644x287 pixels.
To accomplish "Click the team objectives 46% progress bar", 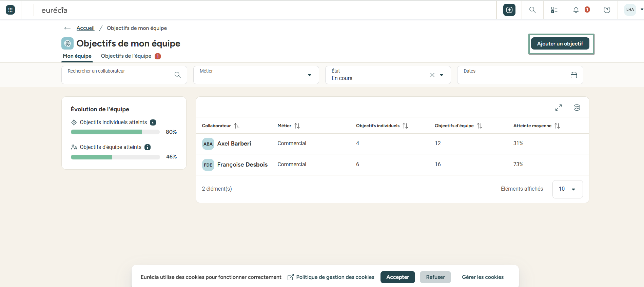I will pos(115,157).
